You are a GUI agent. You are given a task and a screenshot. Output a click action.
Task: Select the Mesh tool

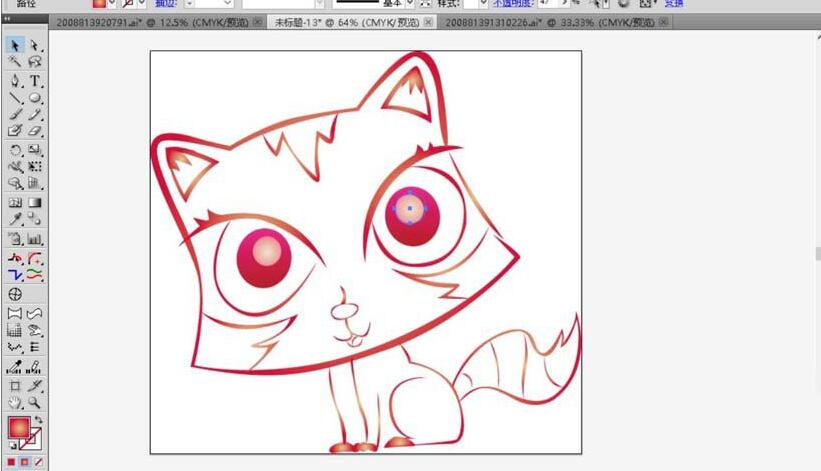click(15, 203)
